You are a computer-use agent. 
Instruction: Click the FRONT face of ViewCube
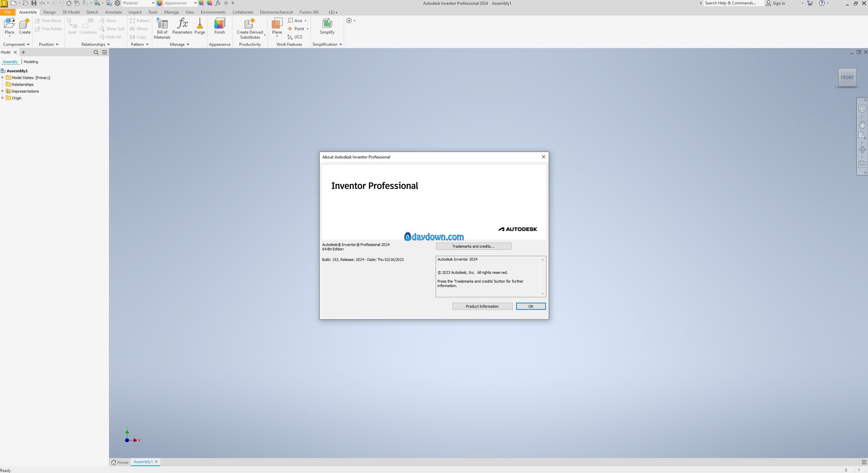point(847,78)
